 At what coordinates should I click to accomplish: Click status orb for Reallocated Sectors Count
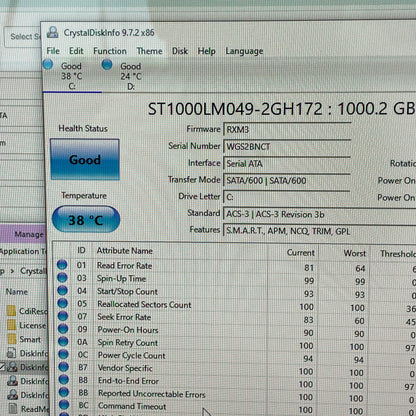62,303
